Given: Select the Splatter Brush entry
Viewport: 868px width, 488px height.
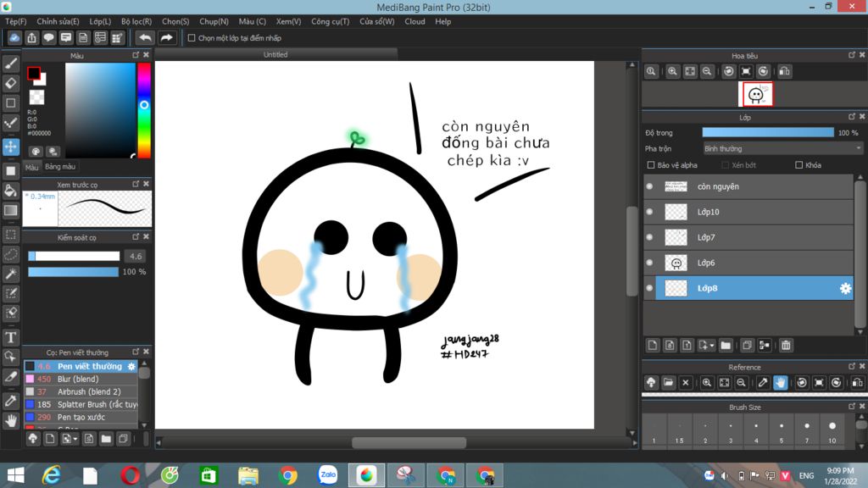Looking at the screenshot, I should click(x=81, y=404).
